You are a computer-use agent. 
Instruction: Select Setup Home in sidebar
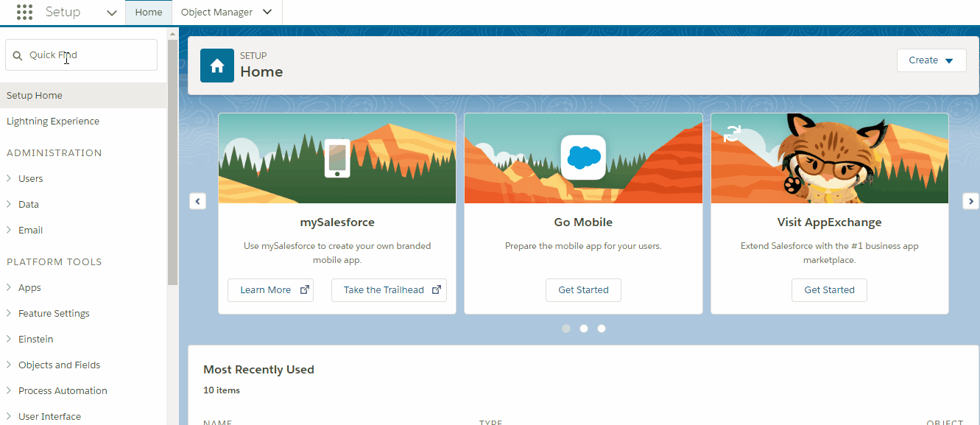pyautogui.click(x=83, y=95)
